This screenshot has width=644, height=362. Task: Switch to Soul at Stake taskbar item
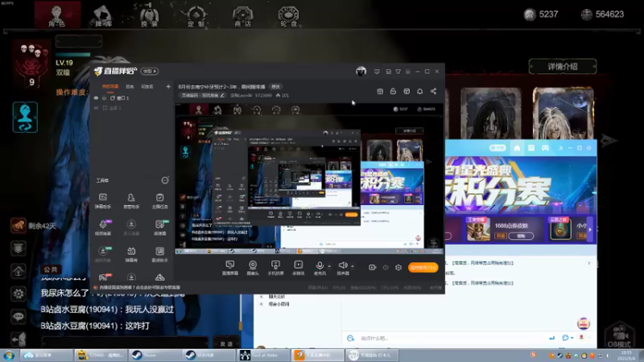263,356
